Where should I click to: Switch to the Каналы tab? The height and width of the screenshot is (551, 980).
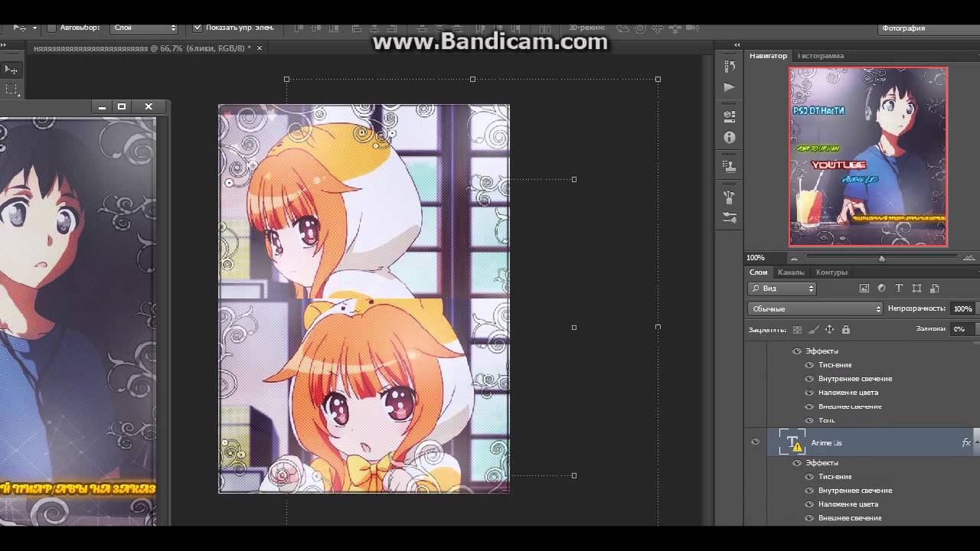pyautogui.click(x=791, y=272)
